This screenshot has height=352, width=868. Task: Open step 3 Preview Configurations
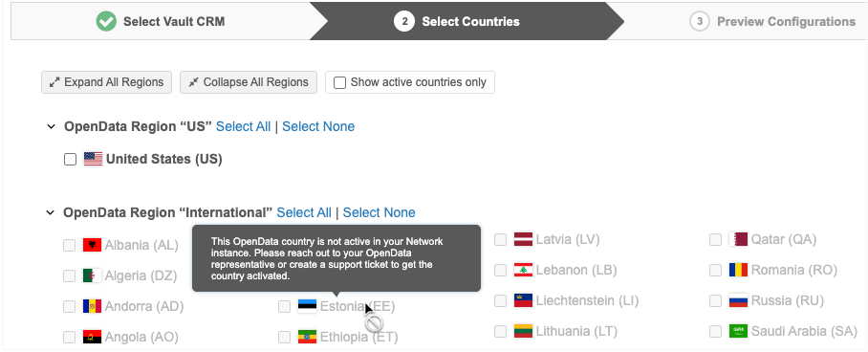772,22
